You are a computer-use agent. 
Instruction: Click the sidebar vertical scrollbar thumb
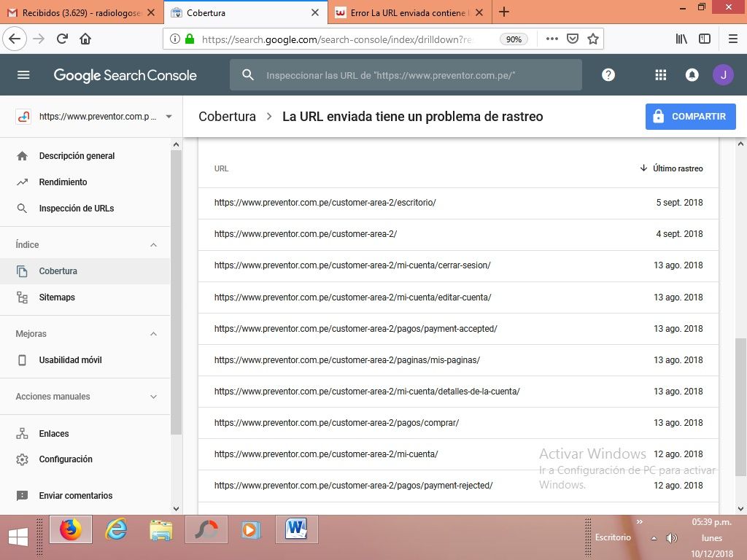176,292
